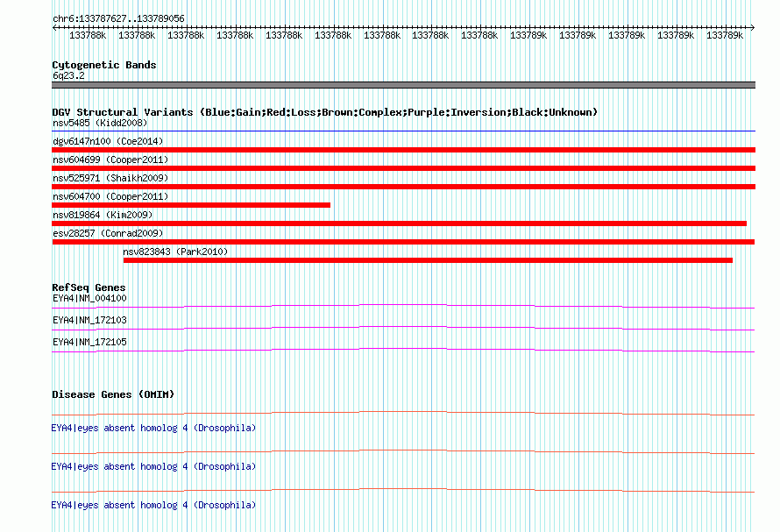Click the 6q23.2 band label

(68, 75)
